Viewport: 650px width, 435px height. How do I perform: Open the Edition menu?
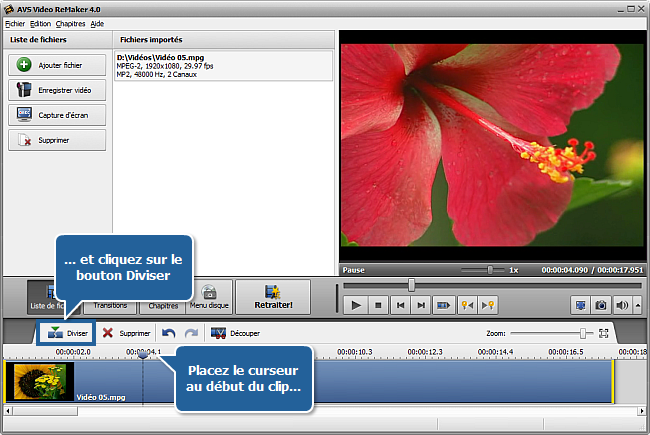pos(40,23)
